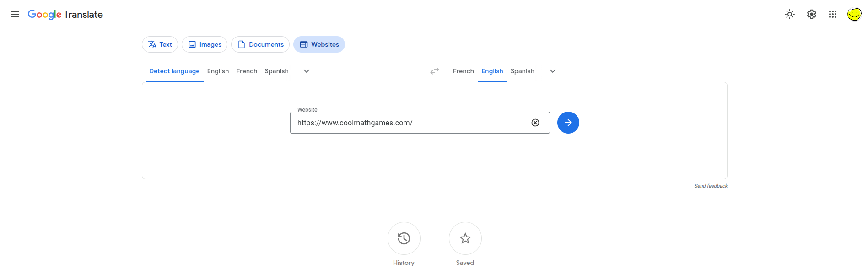Choose English as target language
The image size is (868, 269).
492,71
